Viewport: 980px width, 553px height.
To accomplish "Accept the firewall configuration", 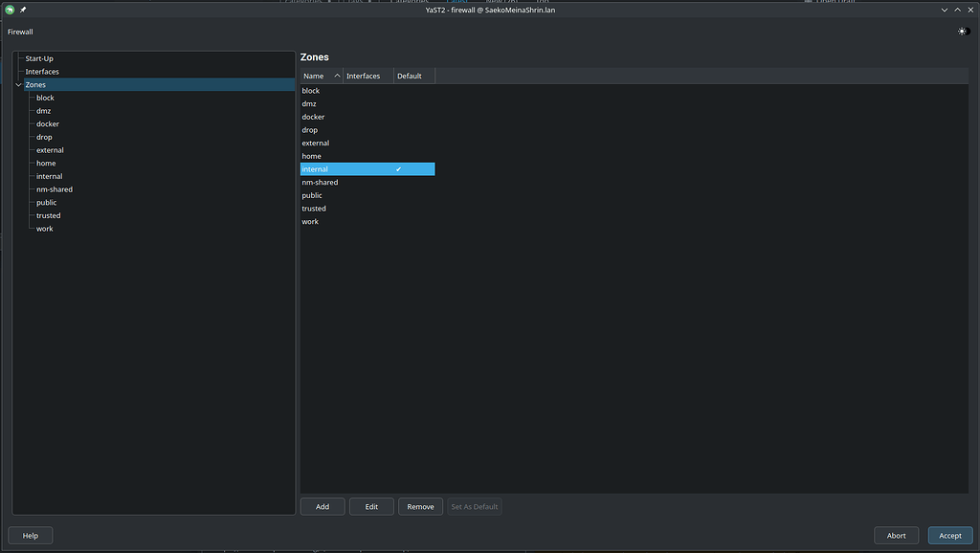I will click(x=949, y=535).
